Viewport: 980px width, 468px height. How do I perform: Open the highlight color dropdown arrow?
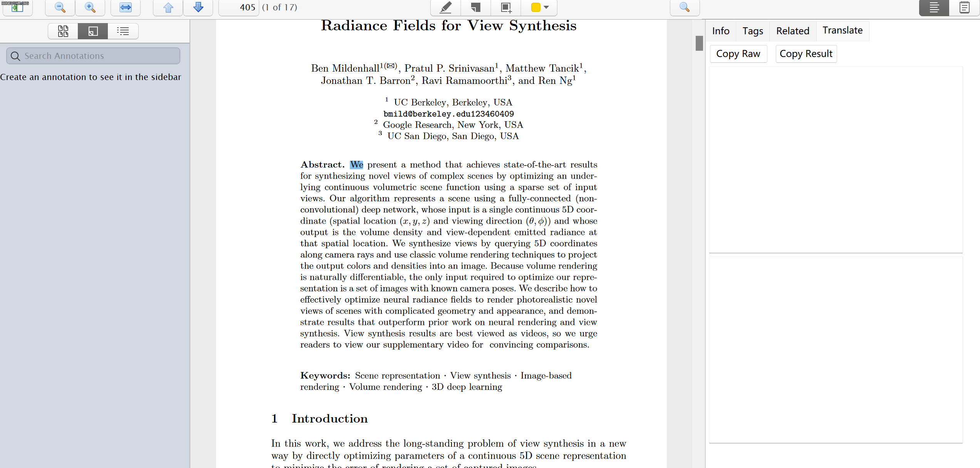pos(546,7)
